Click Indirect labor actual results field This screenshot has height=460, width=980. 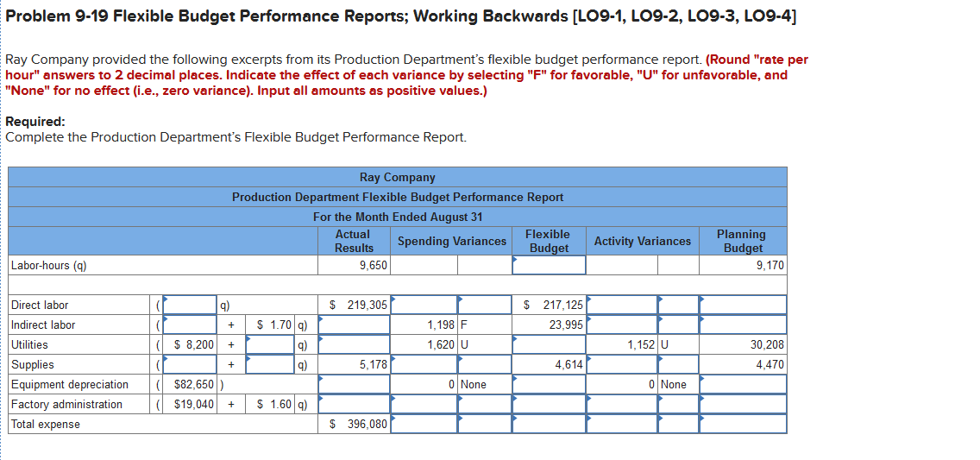[x=354, y=325]
